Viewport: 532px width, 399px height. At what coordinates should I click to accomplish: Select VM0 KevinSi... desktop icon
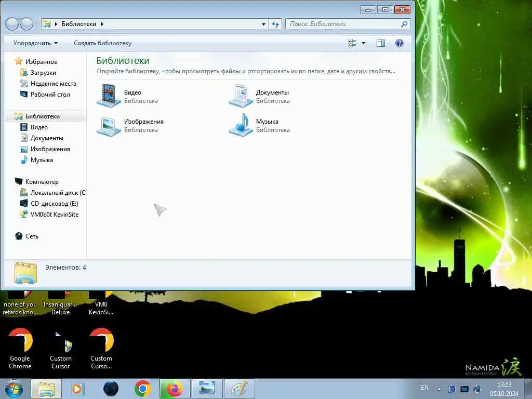click(101, 303)
